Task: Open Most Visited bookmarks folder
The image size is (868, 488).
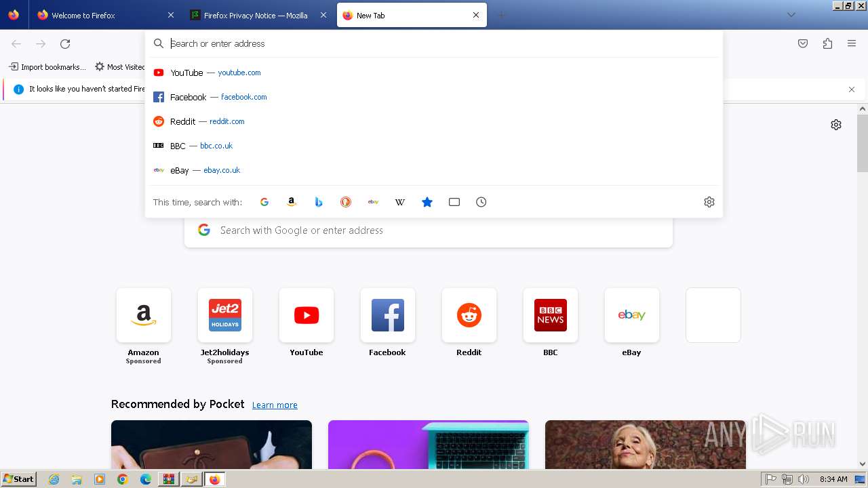Action: 119,66
